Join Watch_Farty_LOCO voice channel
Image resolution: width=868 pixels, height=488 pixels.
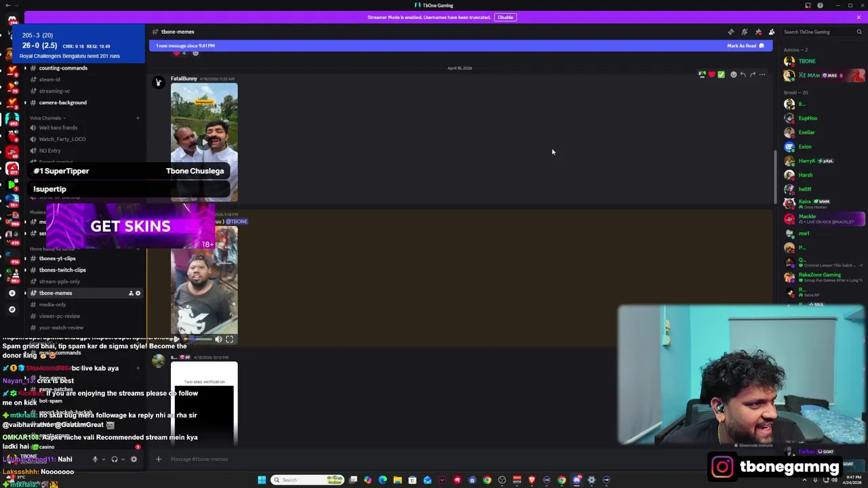[62, 139]
